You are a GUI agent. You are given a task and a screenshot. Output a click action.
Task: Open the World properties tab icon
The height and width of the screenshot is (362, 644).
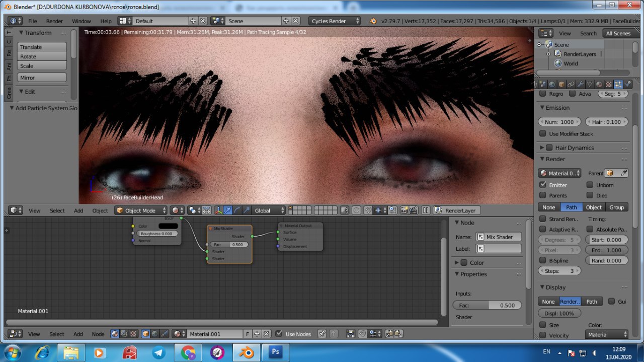[x=552, y=84]
